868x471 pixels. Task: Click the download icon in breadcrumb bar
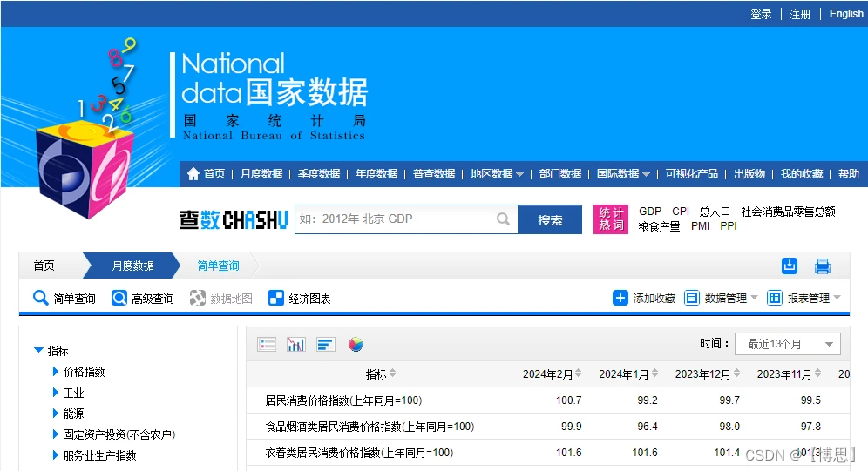click(790, 266)
